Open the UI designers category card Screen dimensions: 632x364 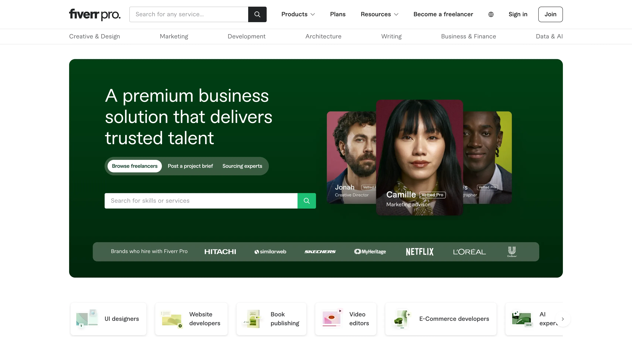pyautogui.click(x=108, y=319)
